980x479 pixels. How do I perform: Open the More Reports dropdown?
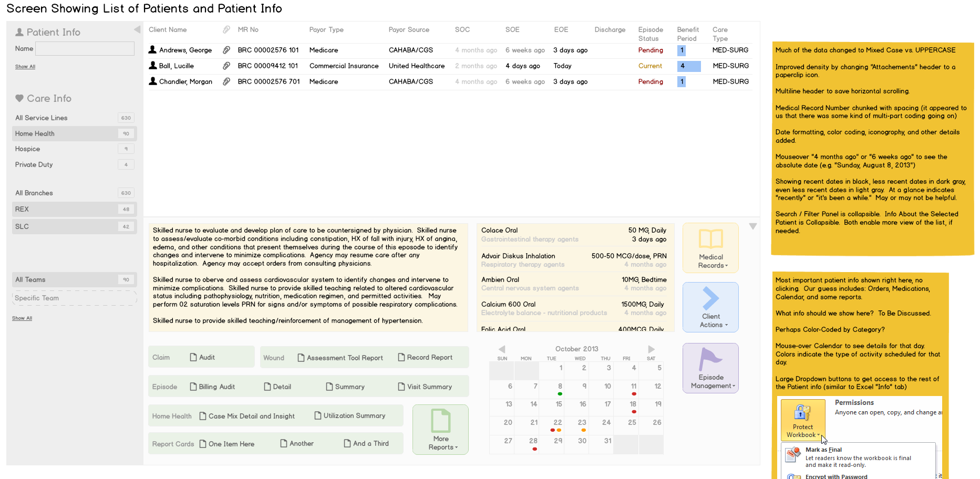[440, 429]
